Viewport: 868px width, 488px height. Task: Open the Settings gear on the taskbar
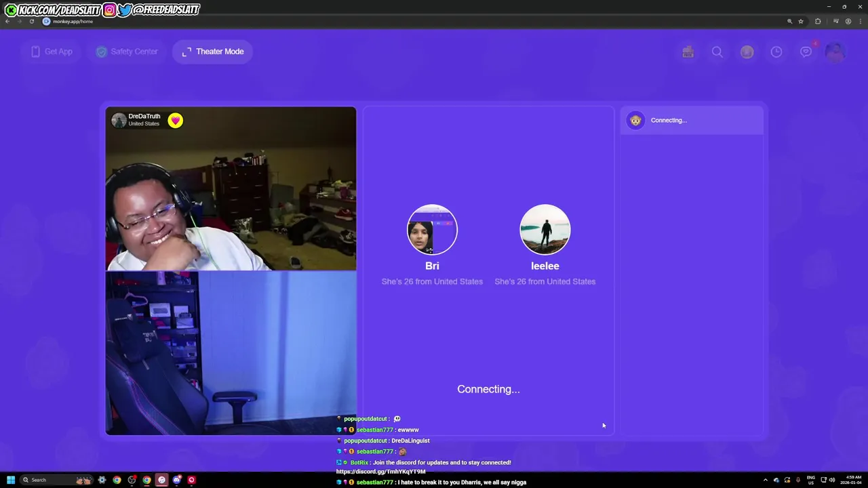point(102,480)
